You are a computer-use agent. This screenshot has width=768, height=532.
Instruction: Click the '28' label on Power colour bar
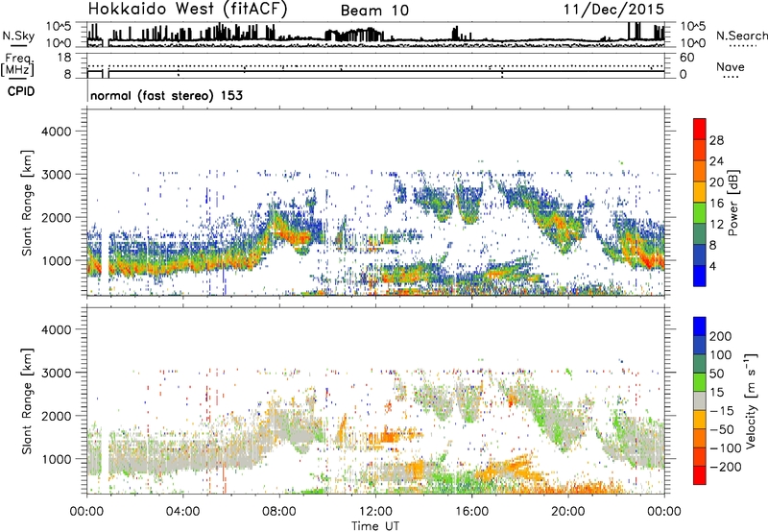point(716,140)
